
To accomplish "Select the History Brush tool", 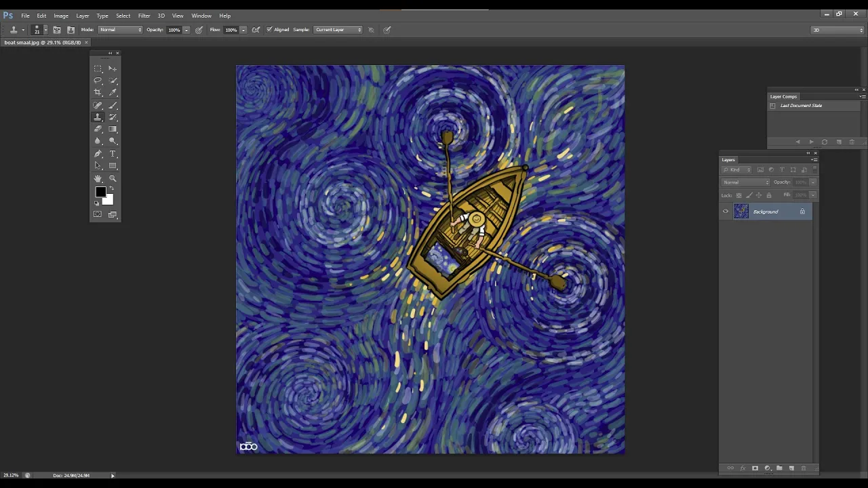I will 113,117.
